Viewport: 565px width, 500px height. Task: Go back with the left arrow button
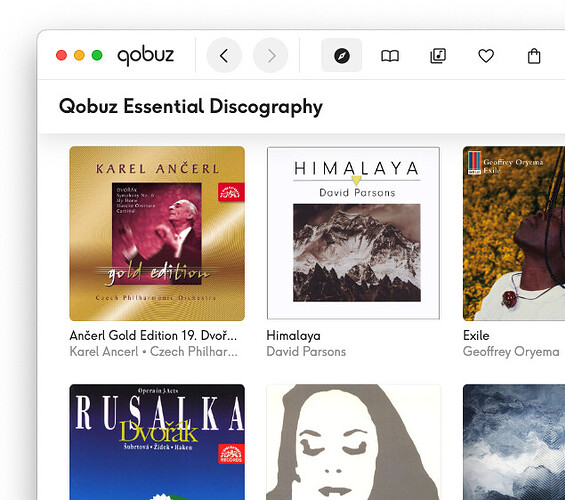pos(224,55)
